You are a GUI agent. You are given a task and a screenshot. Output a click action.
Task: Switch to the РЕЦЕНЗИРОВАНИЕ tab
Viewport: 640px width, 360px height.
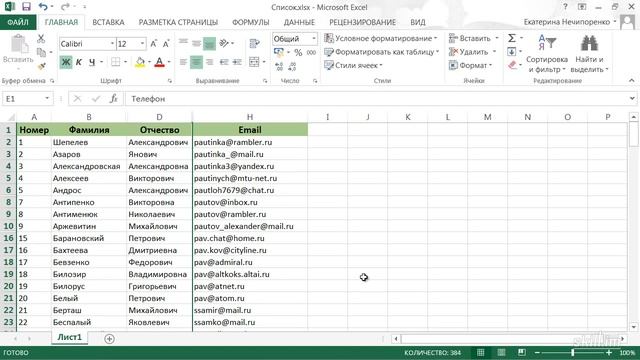(362, 22)
